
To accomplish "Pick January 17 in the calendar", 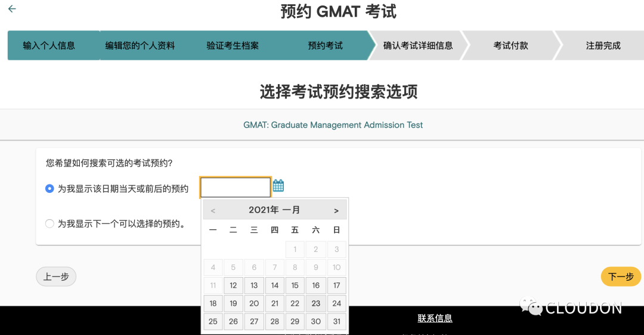I will 337,285.
